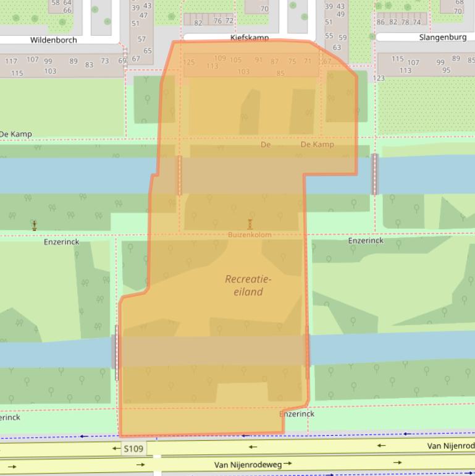Click the Enzerinck label at the bottom of the highlight
The image size is (475, 476).
point(297,414)
